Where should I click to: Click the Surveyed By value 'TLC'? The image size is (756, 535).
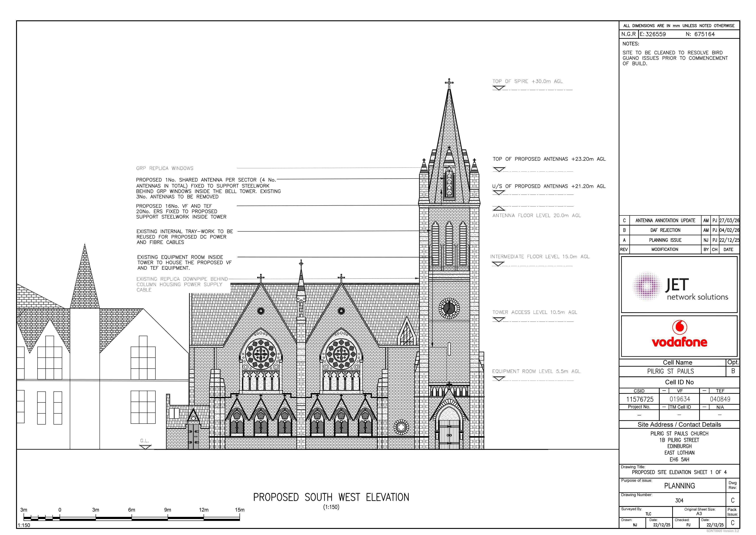coord(648,514)
